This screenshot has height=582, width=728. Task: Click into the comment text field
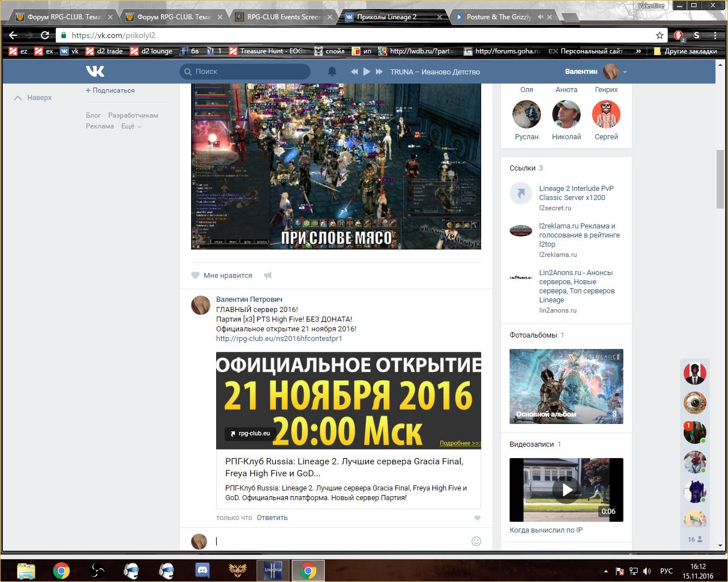[341, 541]
